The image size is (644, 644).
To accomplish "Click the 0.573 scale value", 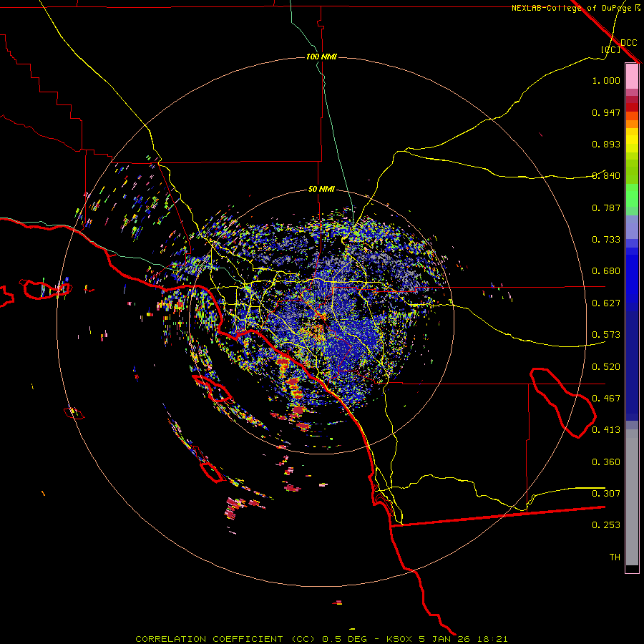I will pos(606,335).
